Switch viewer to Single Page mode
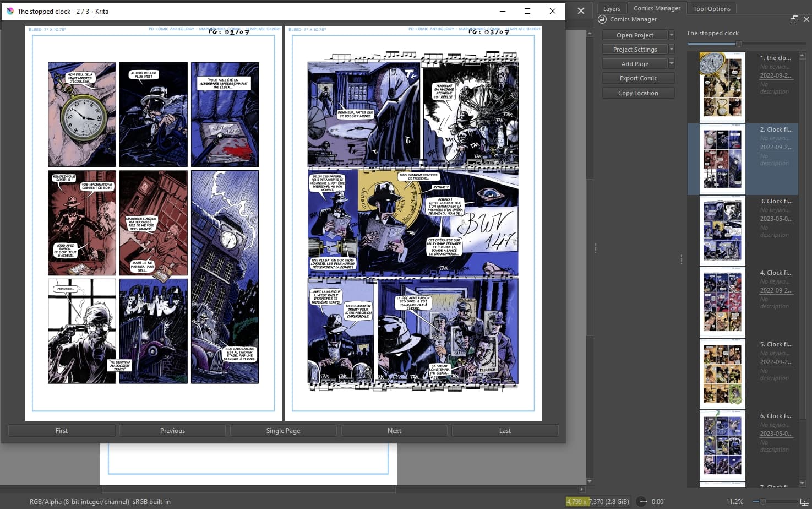Image resolution: width=812 pixels, height=509 pixels. coord(283,431)
